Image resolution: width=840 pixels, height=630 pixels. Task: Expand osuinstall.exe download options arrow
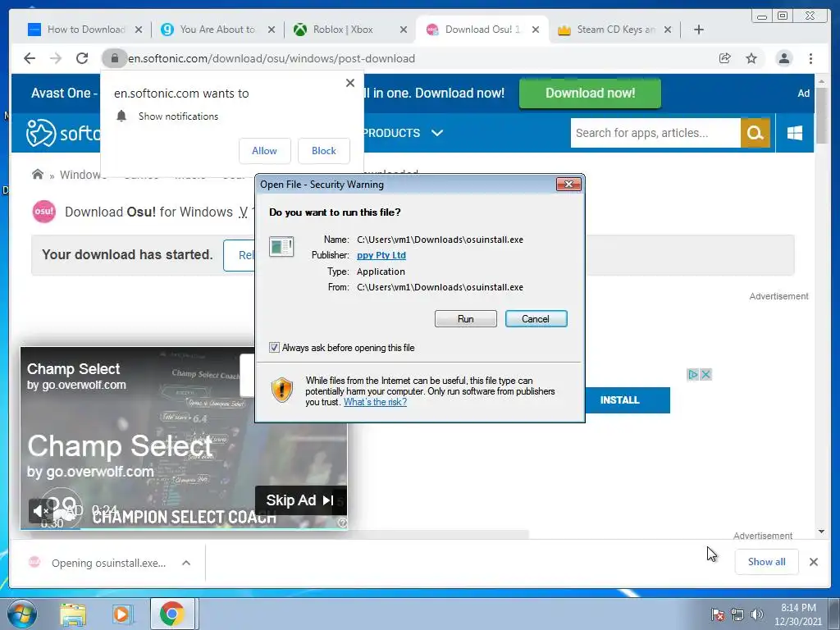click(x=186, y=563)
